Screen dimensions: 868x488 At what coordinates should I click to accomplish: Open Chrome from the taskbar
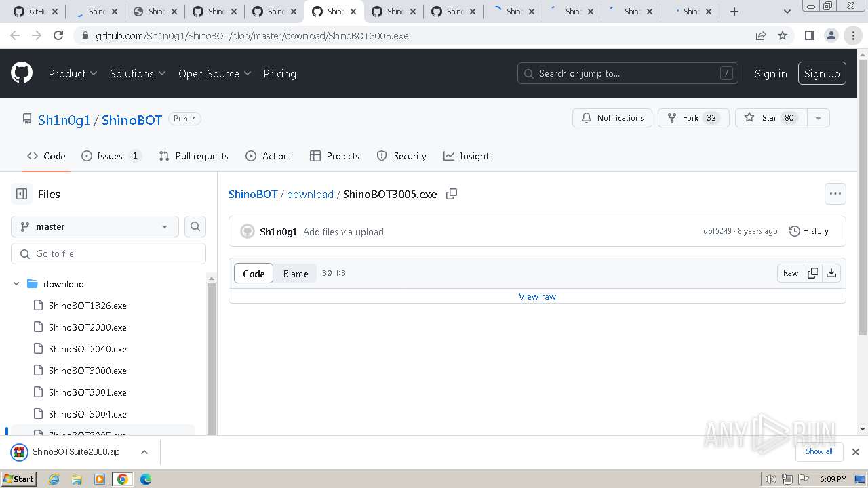tap(123, 479)
